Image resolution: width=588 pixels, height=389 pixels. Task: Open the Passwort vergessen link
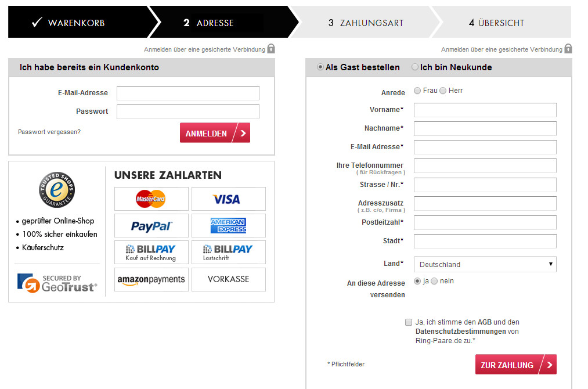click(49, 132)
